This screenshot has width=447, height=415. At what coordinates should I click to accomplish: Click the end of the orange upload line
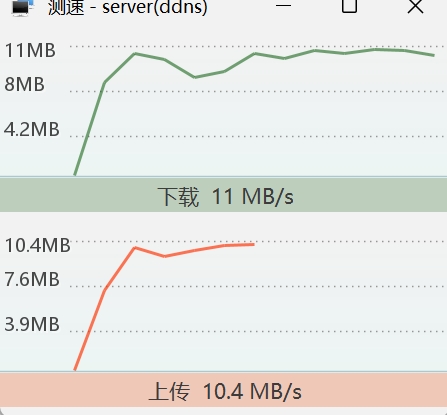pyautogui.click(x=254, y=244)
